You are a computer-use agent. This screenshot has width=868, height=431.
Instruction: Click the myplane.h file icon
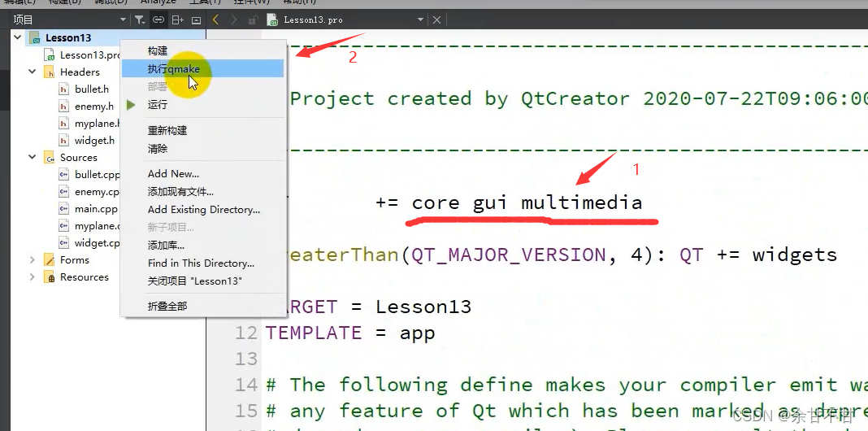click(64, 124)
